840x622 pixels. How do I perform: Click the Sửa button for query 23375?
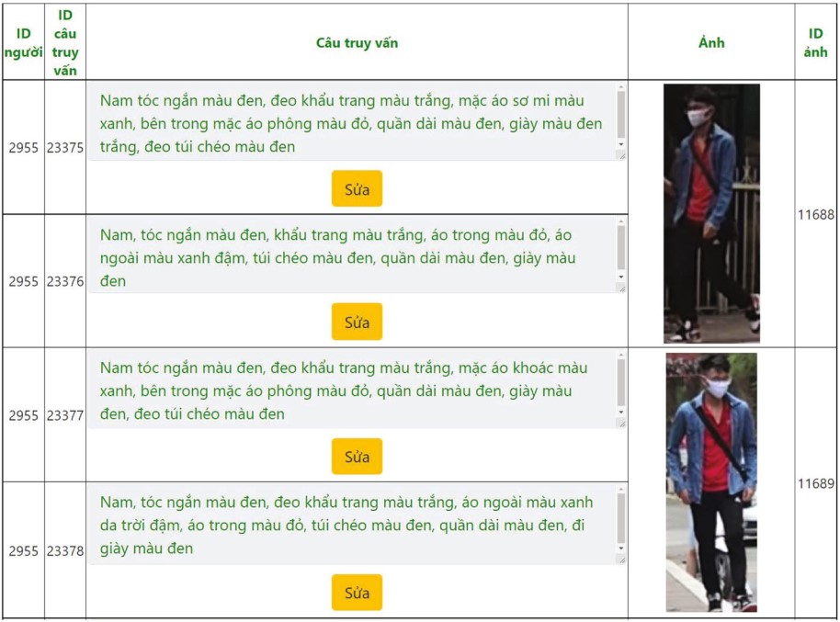pyautogui.click(x=357, y=188)
